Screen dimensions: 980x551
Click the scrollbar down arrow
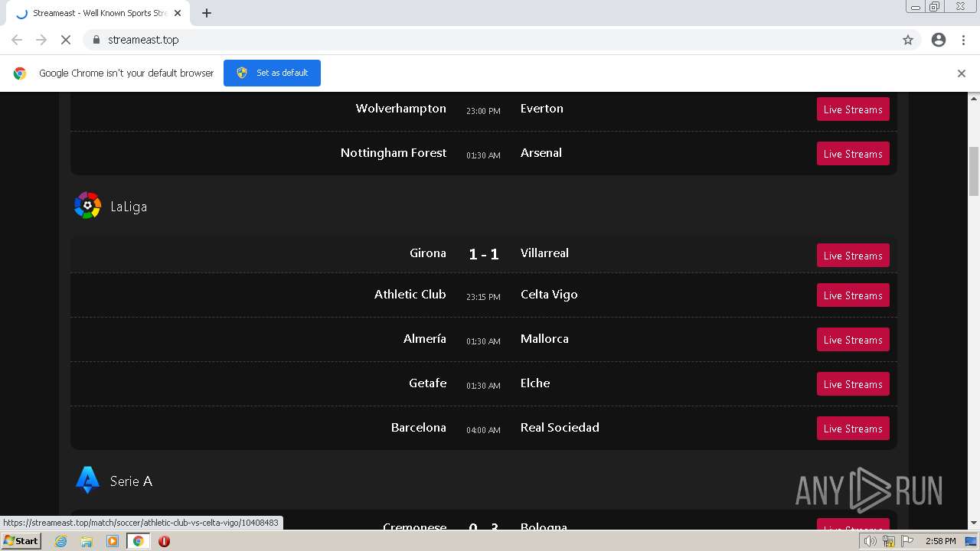pos(974,523)
